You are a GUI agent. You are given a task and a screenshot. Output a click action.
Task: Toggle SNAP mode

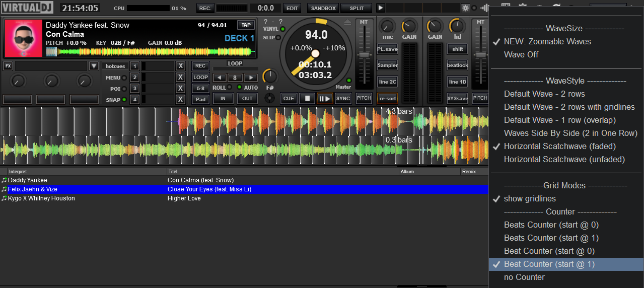124,100
